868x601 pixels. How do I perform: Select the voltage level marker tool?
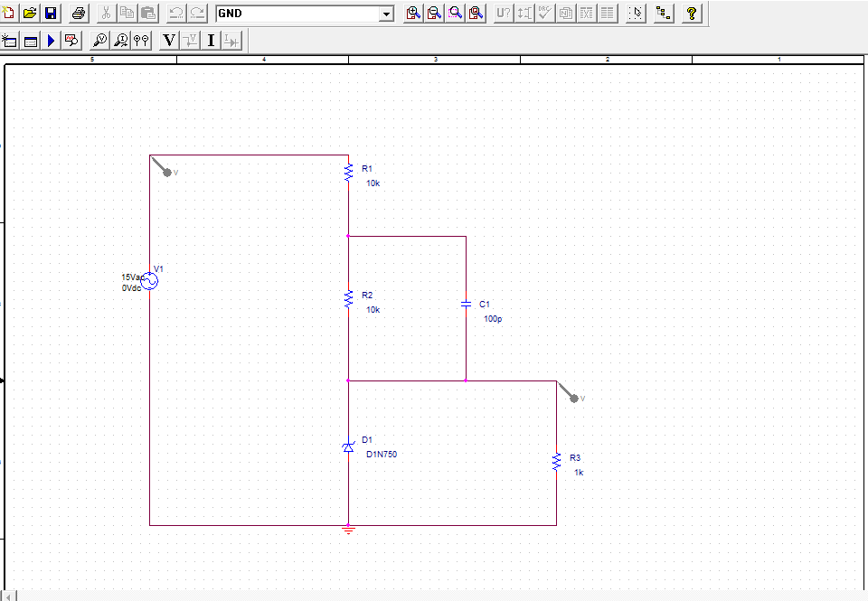[x=99, y=41]
